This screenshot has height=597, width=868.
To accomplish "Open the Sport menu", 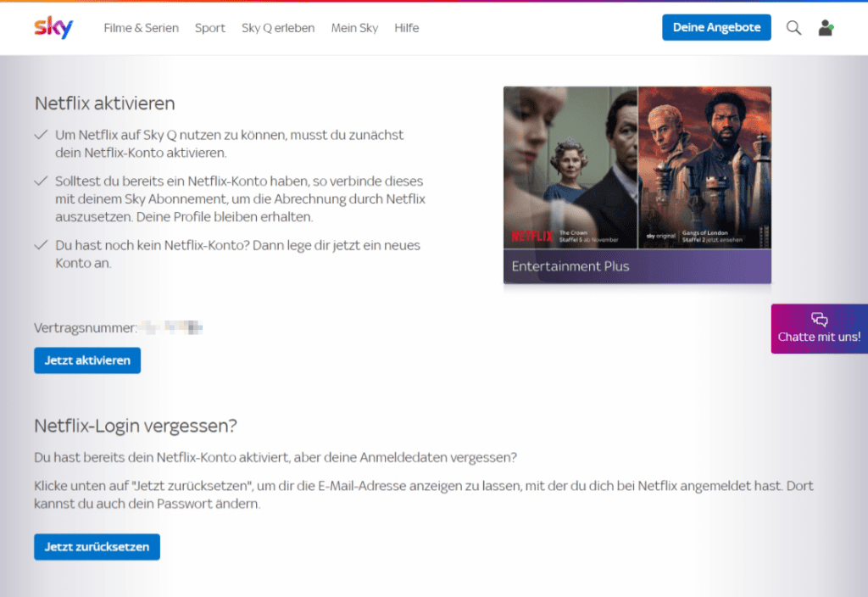I will coord(209,27).
